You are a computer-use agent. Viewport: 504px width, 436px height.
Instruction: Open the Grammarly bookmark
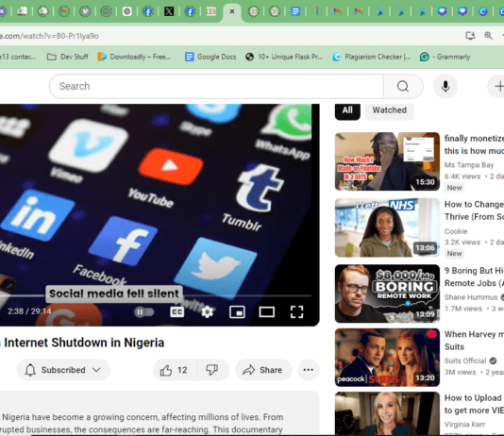coord(445,57)
